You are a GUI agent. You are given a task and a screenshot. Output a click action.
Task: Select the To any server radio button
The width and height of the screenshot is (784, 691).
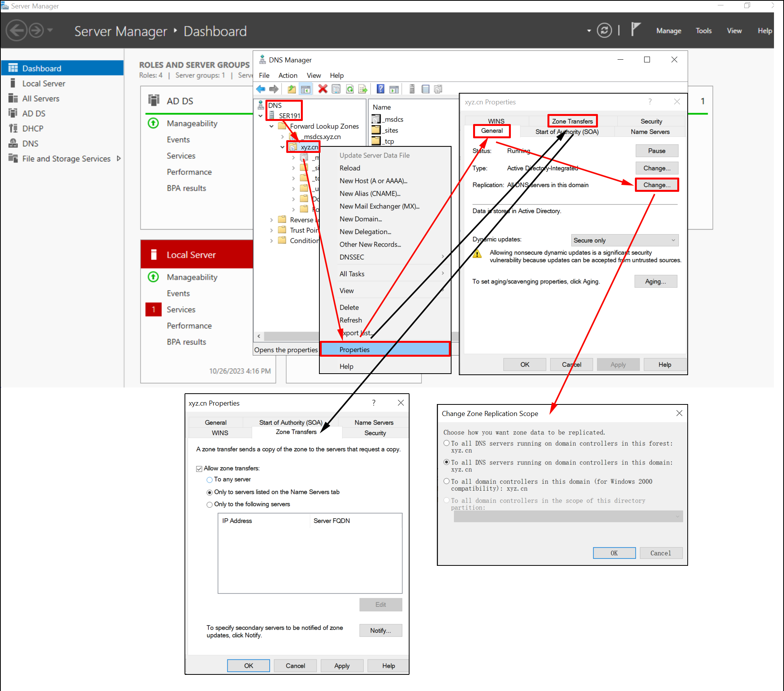pos(210,480)
